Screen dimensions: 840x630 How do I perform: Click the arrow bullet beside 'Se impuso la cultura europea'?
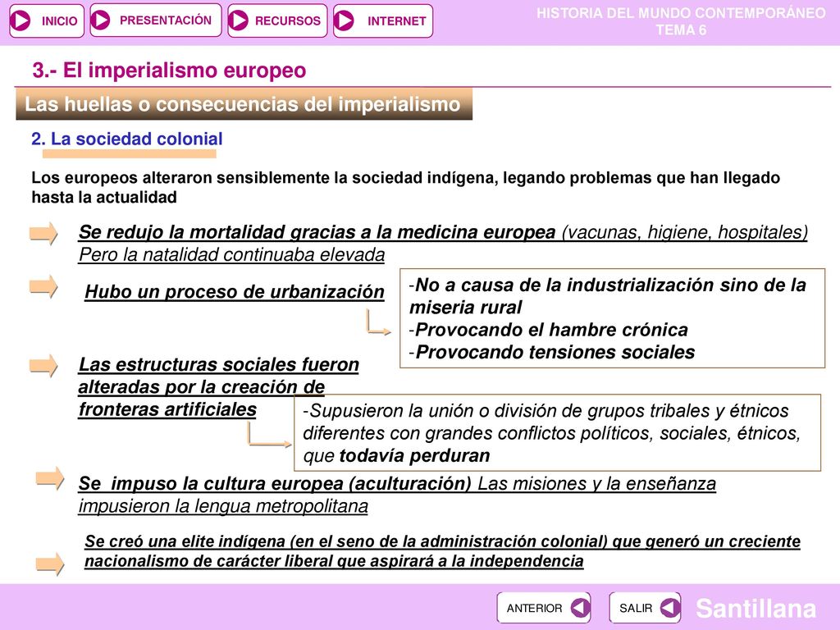[x=50, y=478]
